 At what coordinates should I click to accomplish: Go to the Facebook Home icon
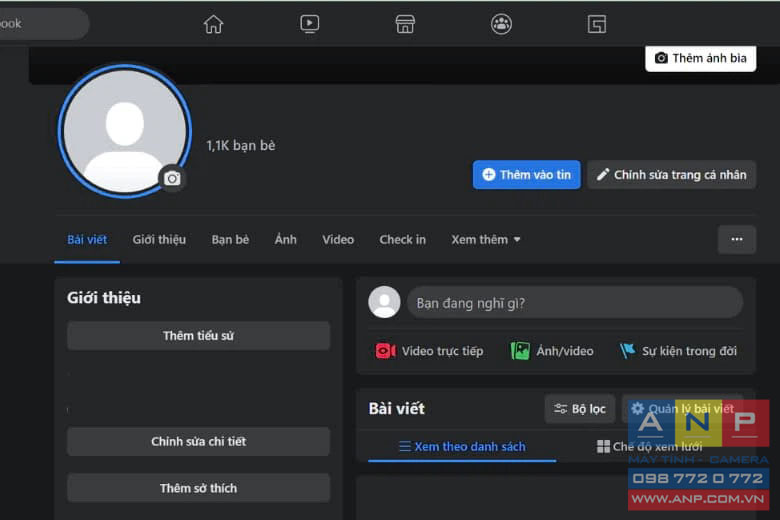(x=213, y=24)
